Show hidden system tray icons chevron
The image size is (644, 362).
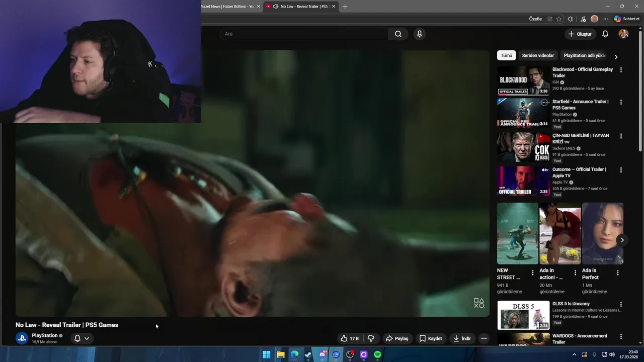(574, 354)
